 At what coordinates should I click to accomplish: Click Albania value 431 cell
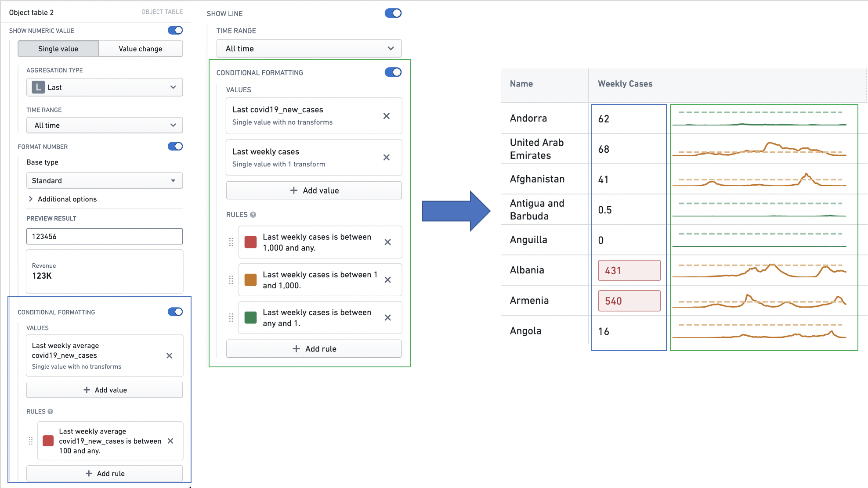[x=629, y=271]
